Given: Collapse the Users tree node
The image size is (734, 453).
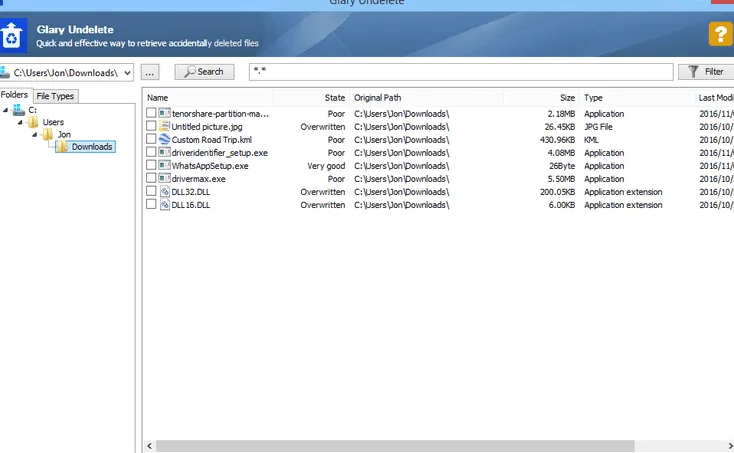Looking at the screenshot, I should 21,122.
